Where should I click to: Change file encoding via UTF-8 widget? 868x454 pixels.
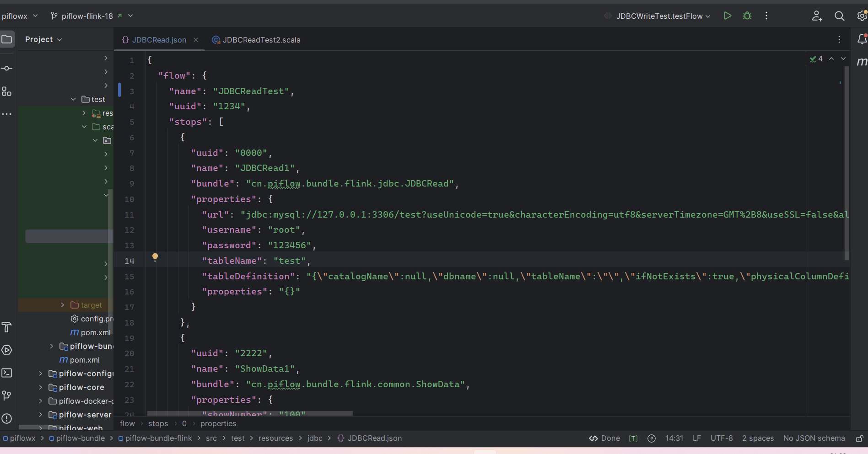coord(722,438)
